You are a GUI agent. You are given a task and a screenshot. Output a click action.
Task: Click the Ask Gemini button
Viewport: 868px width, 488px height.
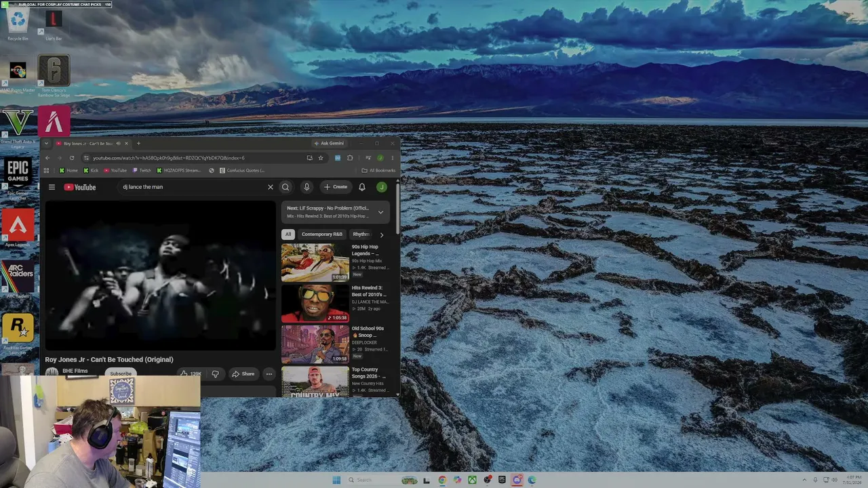coord(329,144)
